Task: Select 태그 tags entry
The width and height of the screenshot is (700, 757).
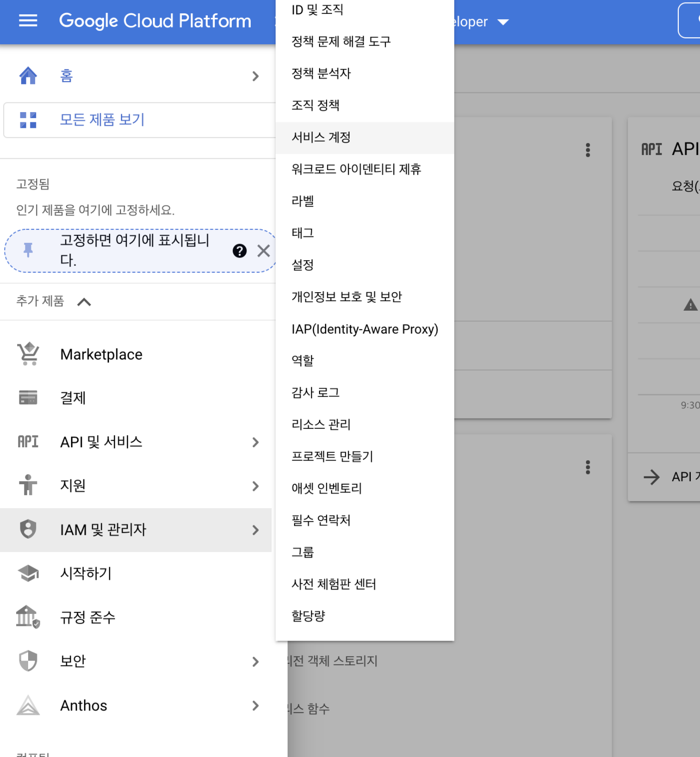Action: (x=365, y=233)
